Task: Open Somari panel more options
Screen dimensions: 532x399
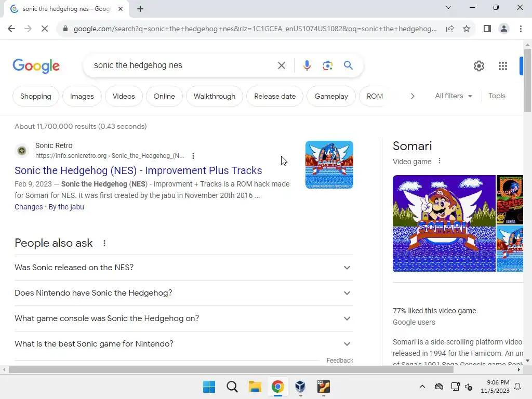Action: tap(440, 161)
